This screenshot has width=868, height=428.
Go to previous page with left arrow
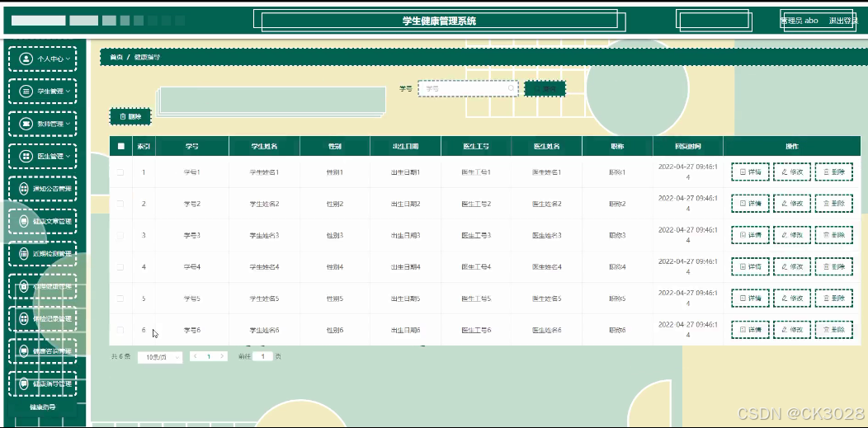coord(196,356)
